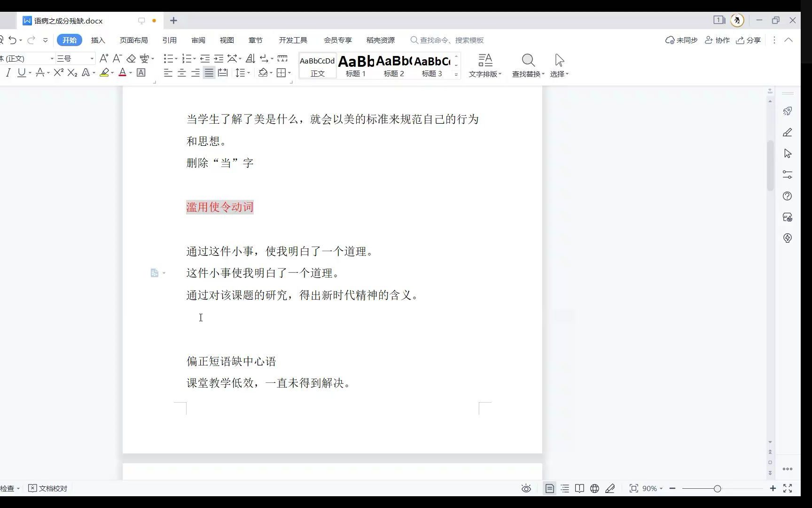The width and height of the screenshot is (812, 508).
Task: Switch to page layout view icon
Action: coord(549,488)
